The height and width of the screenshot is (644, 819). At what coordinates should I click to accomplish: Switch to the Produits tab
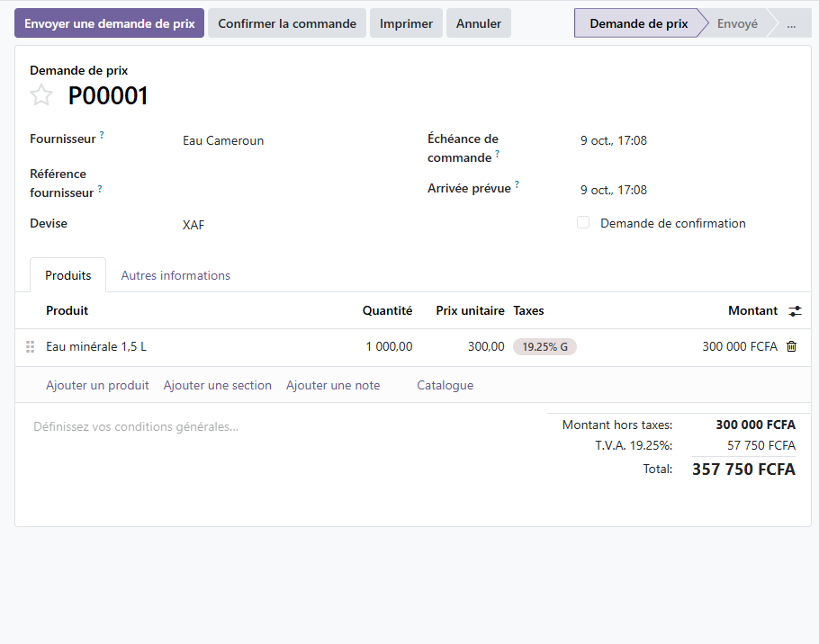pyautogui.click(x=67, y=275)
